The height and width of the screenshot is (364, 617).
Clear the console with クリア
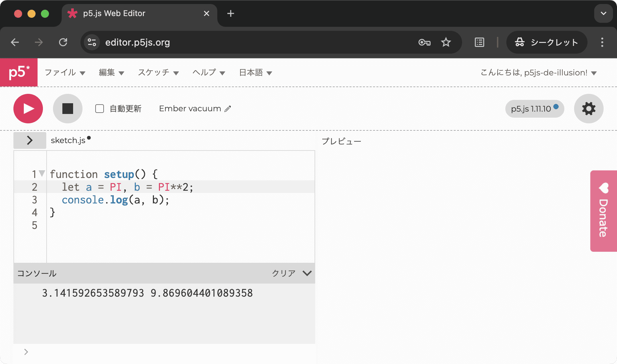283,273
